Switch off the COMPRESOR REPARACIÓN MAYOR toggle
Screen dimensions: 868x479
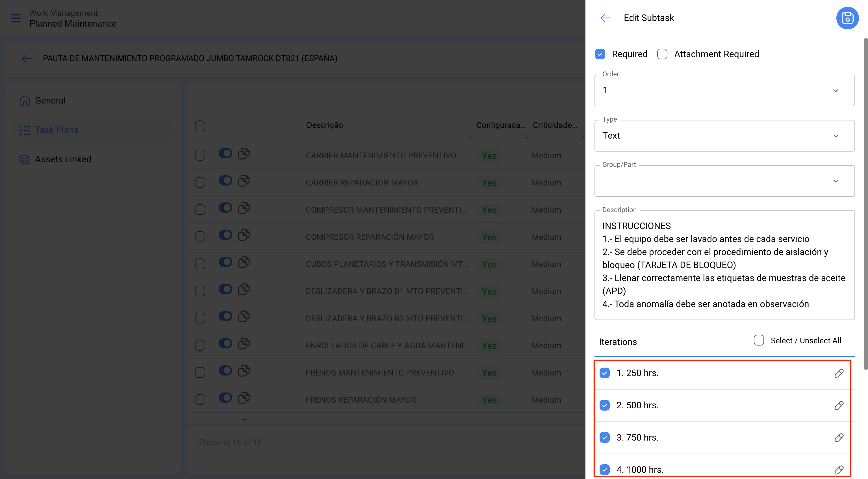[225, 235]
